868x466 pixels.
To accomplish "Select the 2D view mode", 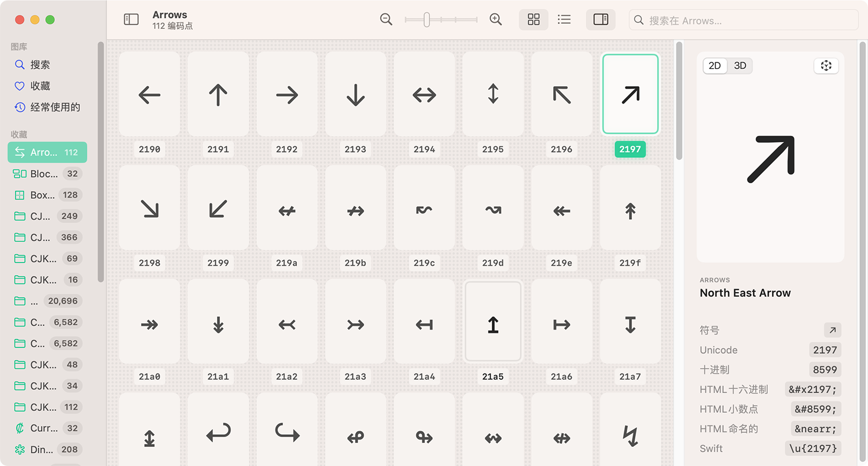I will 715,65.
